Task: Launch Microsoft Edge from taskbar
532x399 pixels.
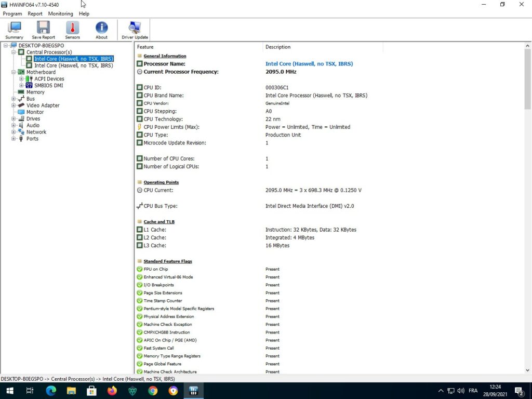Action: [51, 391]
